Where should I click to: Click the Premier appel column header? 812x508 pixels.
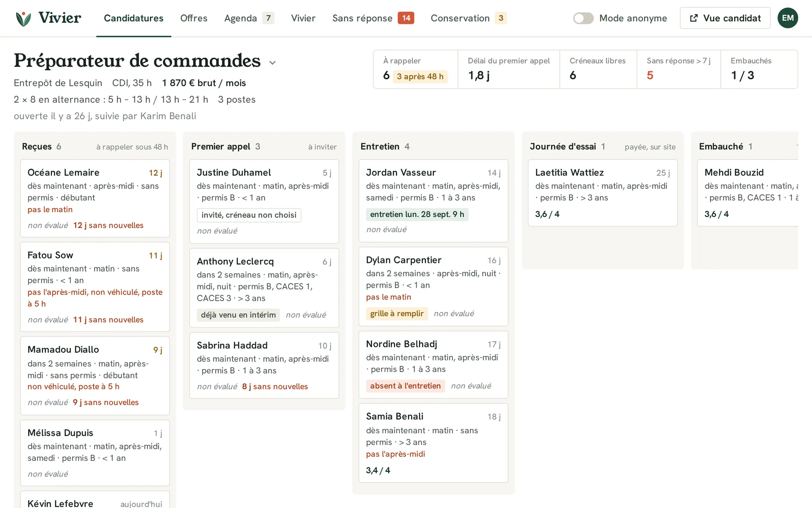[264, 147]
